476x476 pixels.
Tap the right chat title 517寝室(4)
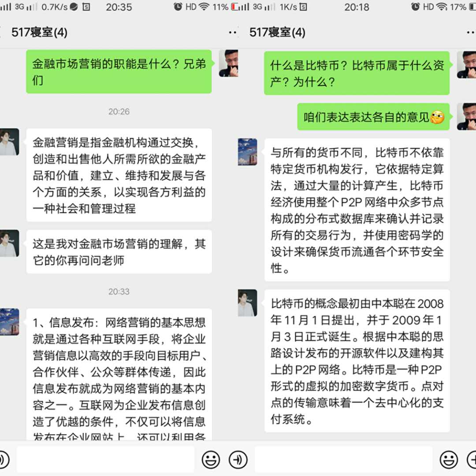click(277, 32)
